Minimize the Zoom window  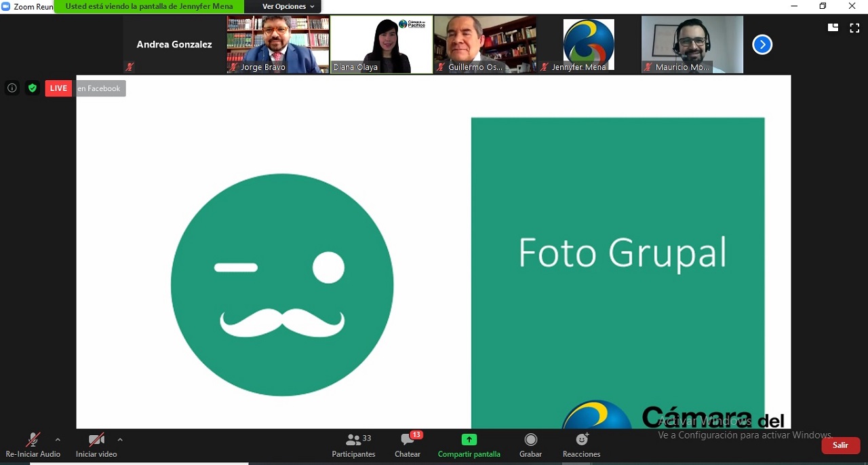tap(794, 6)
